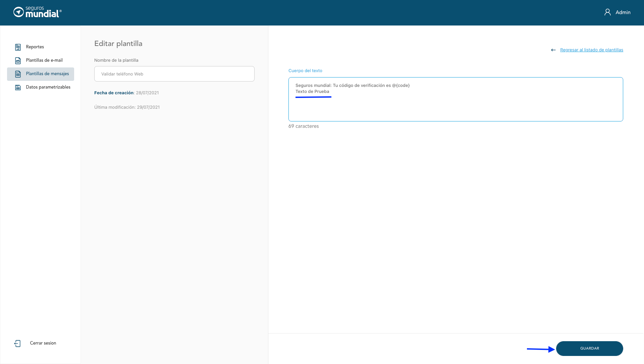
Task: Click the Seguros Mundial logo
Action: pyautogui.click(x=38, y=12)
